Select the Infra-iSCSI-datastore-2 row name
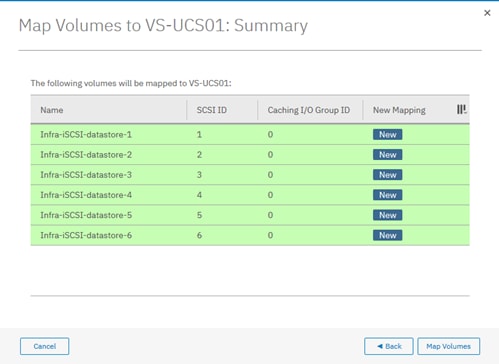 [x=86, y=155]
